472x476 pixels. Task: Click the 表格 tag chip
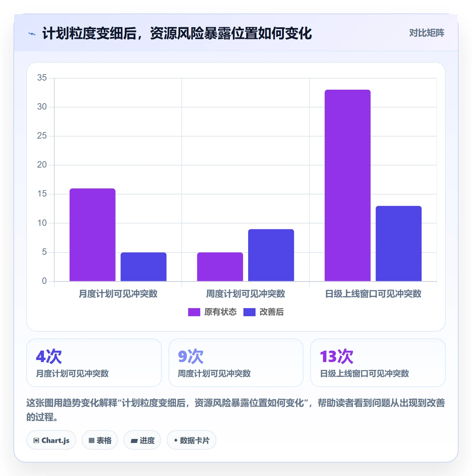tap(100, 440)
